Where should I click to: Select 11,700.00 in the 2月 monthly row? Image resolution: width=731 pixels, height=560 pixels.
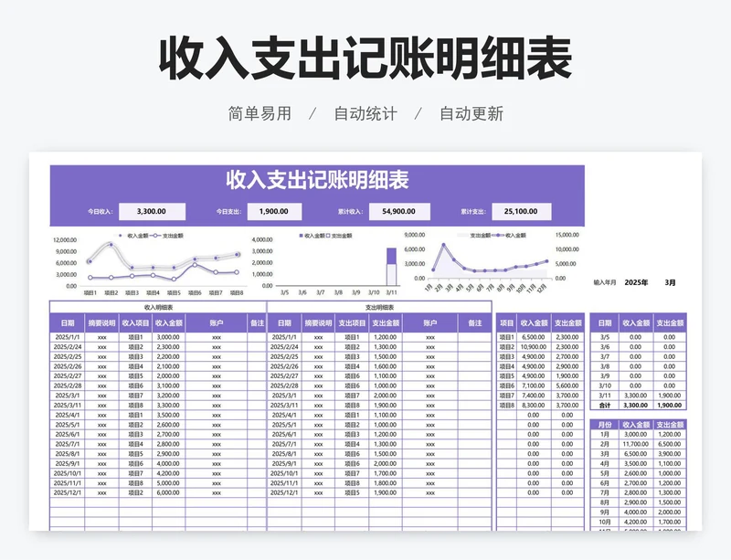pos(636,444)
